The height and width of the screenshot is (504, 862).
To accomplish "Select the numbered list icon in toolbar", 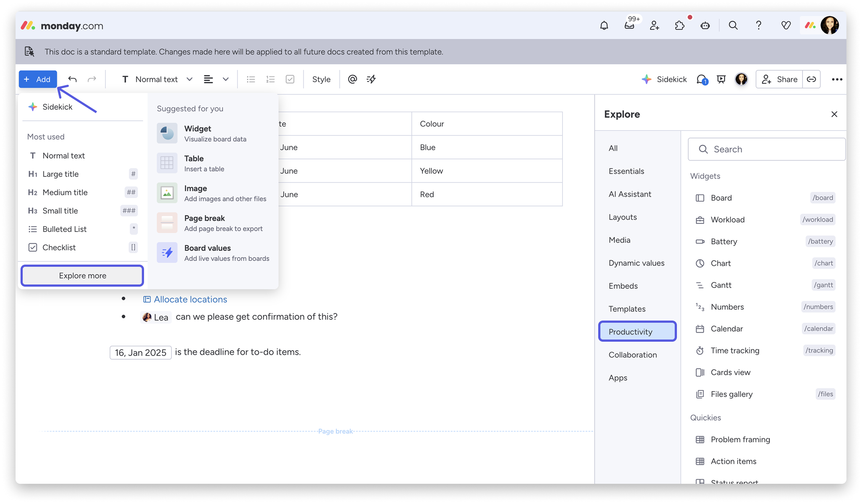I will click(x=271, y=79).
